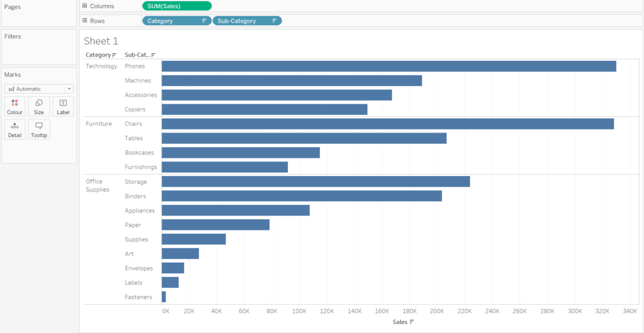Open the Size mark card

pyautogui.click(x=38, y=106)
